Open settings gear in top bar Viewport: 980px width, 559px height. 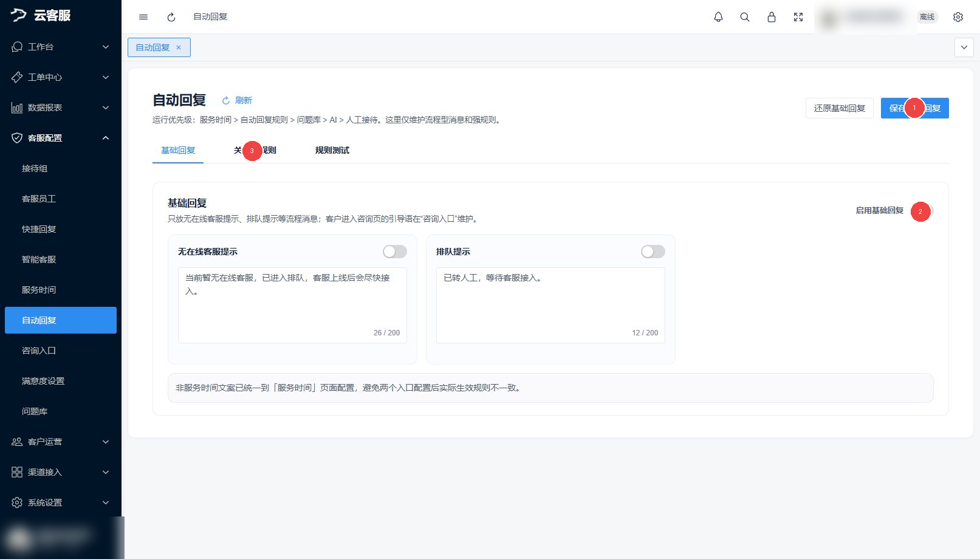[x=958, y=17]
